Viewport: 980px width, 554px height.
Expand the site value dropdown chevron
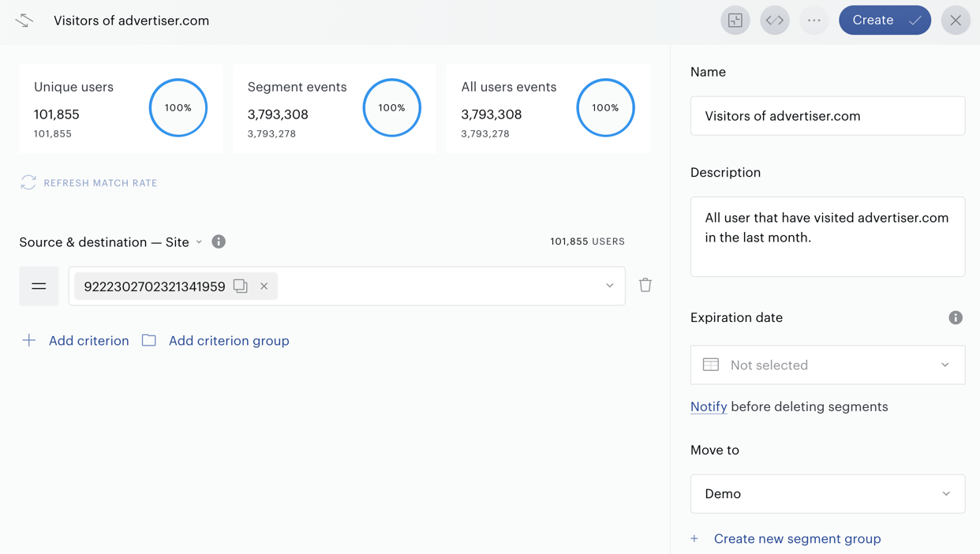[610, 286]
